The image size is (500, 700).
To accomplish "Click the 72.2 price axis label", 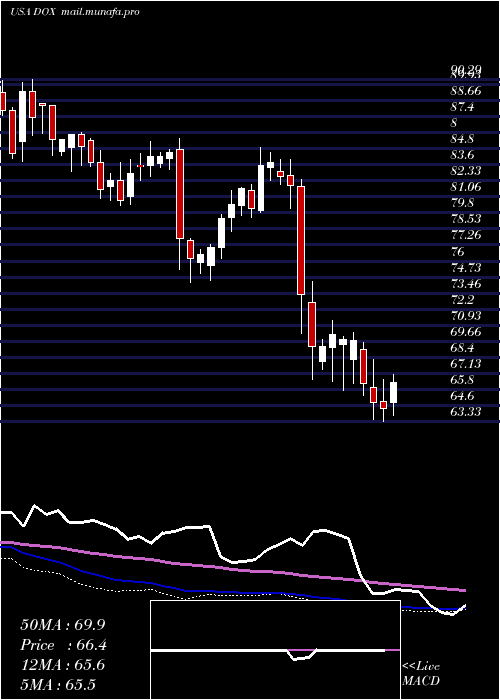I will (x=463, y=300).
